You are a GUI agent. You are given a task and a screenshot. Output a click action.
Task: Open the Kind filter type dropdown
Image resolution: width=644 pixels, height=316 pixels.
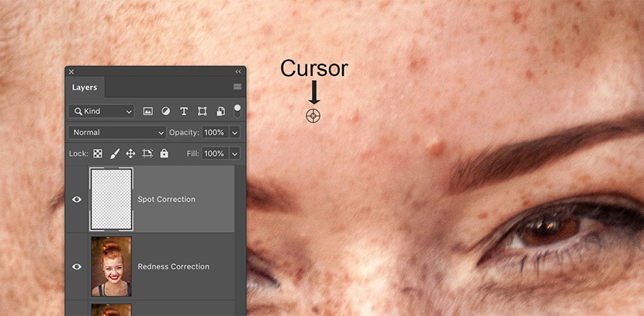pyautogui.click(x=101, y=111)
